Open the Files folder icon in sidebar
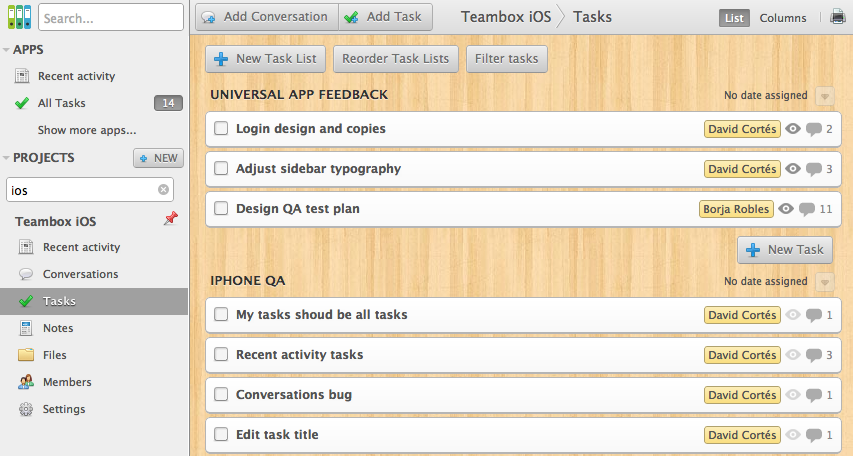 click(x=26, y=355)
